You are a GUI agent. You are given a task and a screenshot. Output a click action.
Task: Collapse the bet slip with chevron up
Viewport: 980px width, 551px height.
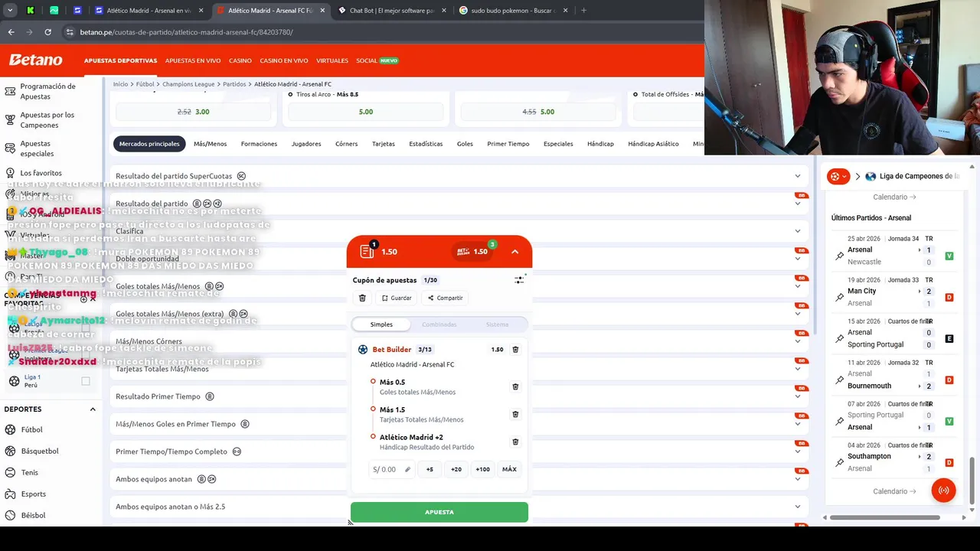[x=514, y=252]
